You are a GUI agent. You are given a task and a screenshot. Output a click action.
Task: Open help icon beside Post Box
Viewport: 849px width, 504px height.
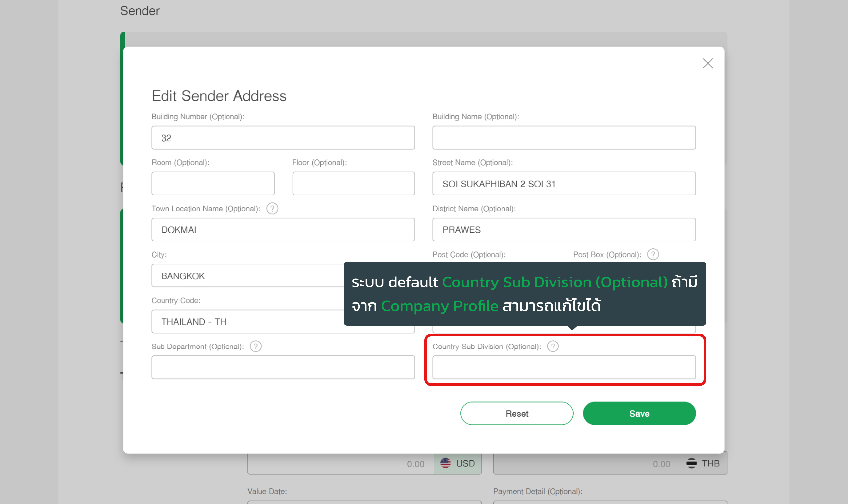click(653, 254)
